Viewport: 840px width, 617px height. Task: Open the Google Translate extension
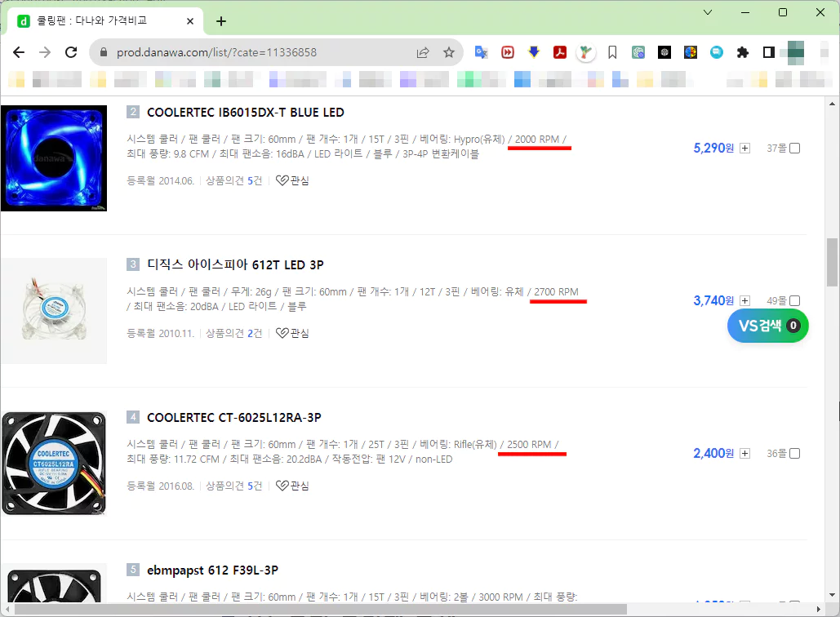[481, 52]
